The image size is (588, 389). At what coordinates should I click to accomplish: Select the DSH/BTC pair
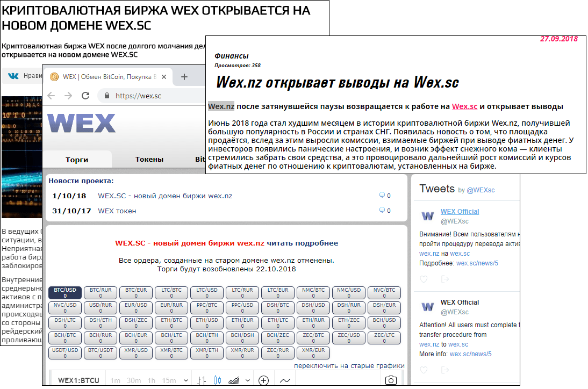click(x=278, y=308)
